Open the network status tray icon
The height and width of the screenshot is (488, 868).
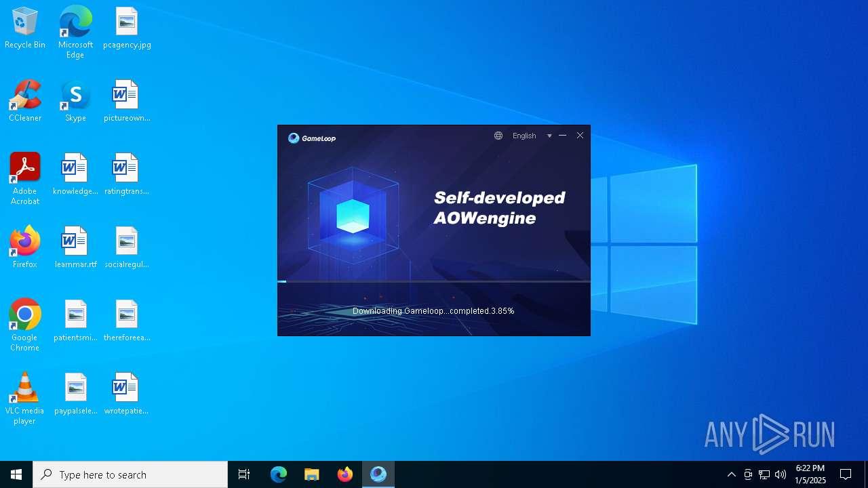[x=764, y=474]
